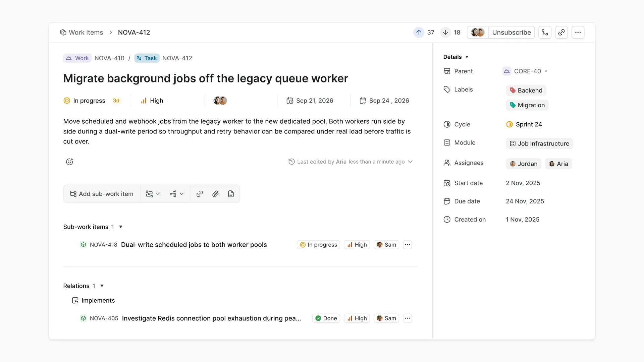This screenshot has width=644, height=362.
Task: Click the Unsubscribe button
Action: 511,33
